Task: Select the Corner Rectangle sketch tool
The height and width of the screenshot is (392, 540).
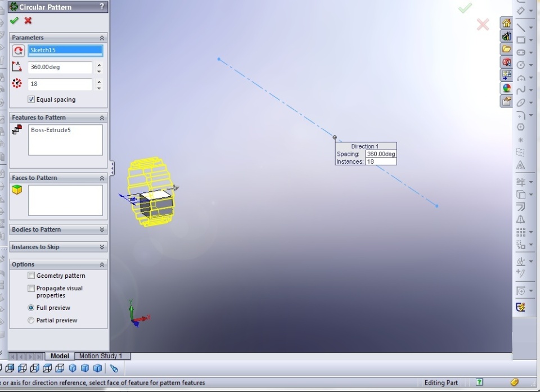Action: [521, 40]
